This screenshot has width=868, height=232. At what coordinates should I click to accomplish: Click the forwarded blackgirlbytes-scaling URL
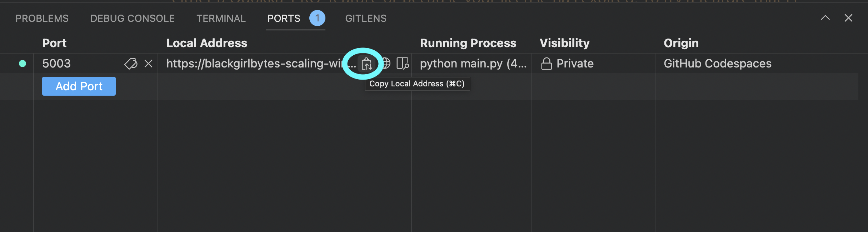[x=257, y=63]
